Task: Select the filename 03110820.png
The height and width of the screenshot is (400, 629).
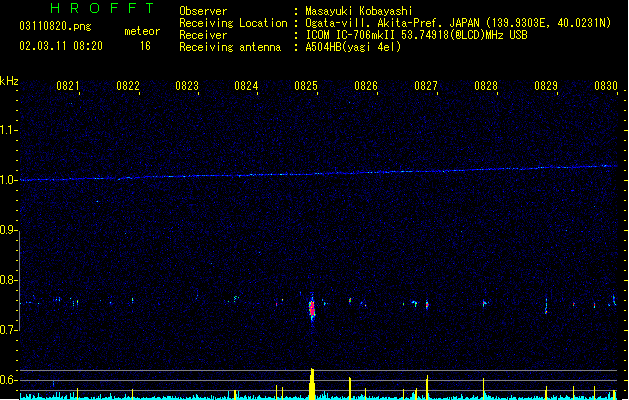Action: 55,26
